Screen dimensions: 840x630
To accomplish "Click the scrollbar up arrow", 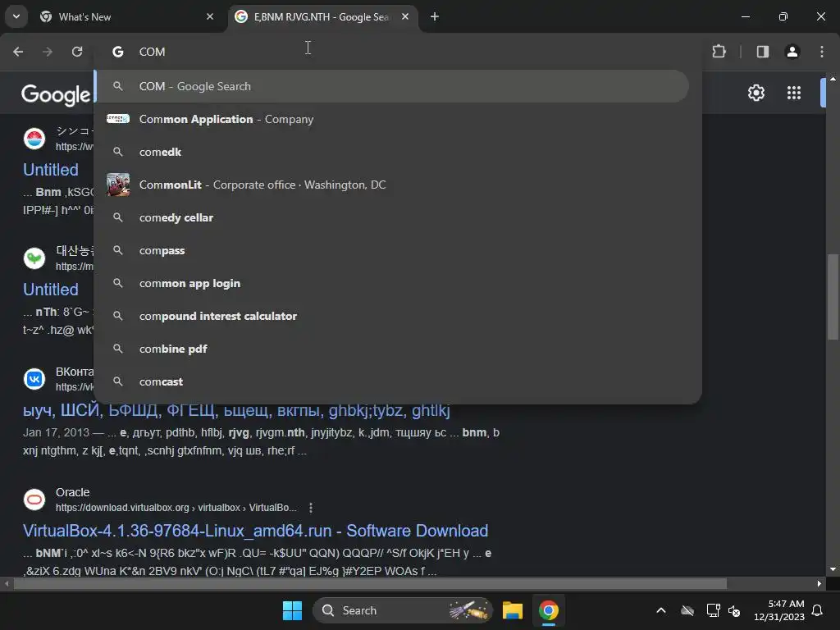I will [x=833, y=79].
